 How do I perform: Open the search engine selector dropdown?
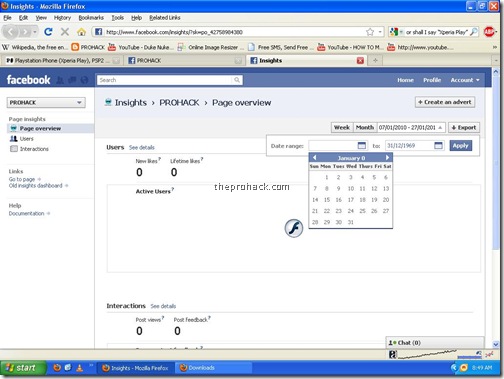pos(396,32)
